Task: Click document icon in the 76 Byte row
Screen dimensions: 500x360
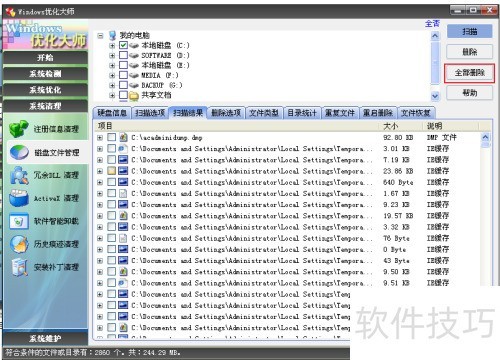Action: point(123,238)
